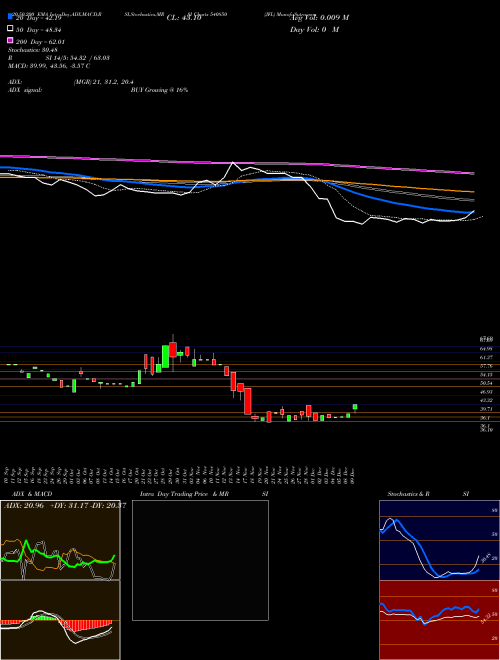
Task: Click the white 50 Day legend swatch
Action: point(10,29)
